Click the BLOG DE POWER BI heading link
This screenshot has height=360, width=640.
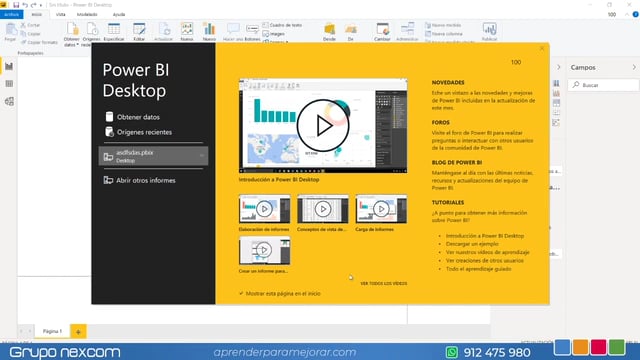[x=457, y=162]
